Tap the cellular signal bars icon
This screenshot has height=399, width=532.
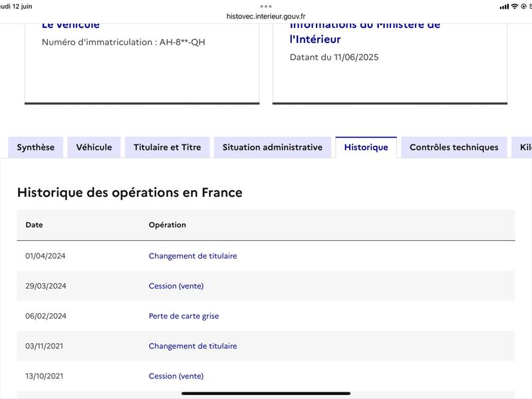click(504, 7)
